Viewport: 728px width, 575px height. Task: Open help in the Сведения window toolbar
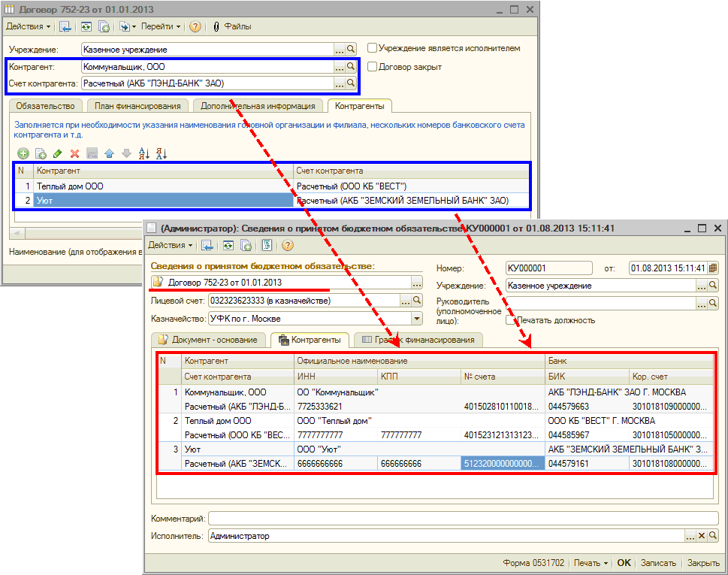(288, 245)
